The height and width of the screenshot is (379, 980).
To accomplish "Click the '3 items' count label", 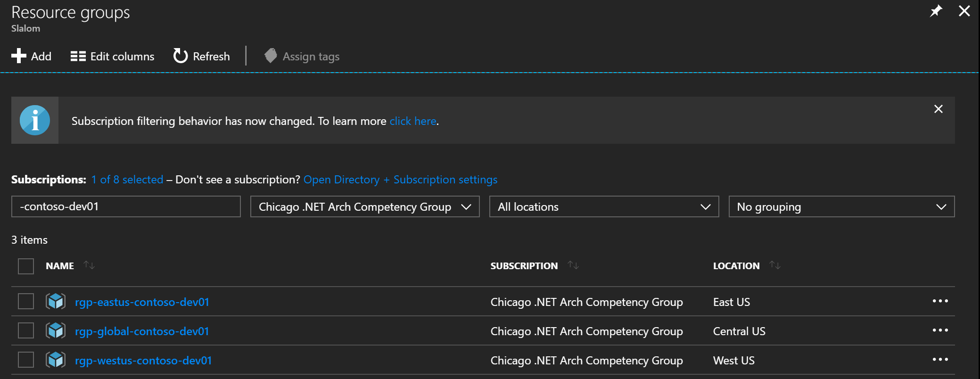I will coord(29,240).
